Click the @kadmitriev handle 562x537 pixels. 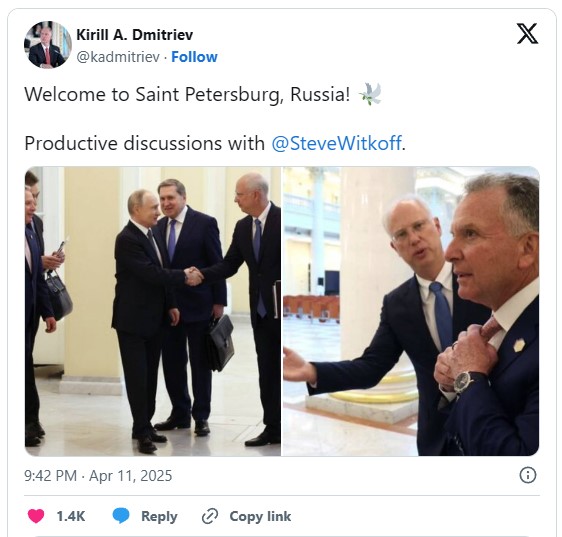coord(118,57)
